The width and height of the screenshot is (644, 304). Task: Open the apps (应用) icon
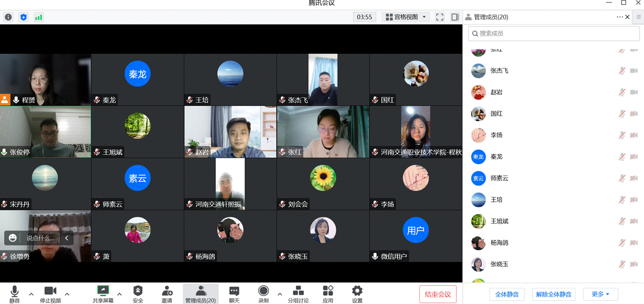click(328, 291)
